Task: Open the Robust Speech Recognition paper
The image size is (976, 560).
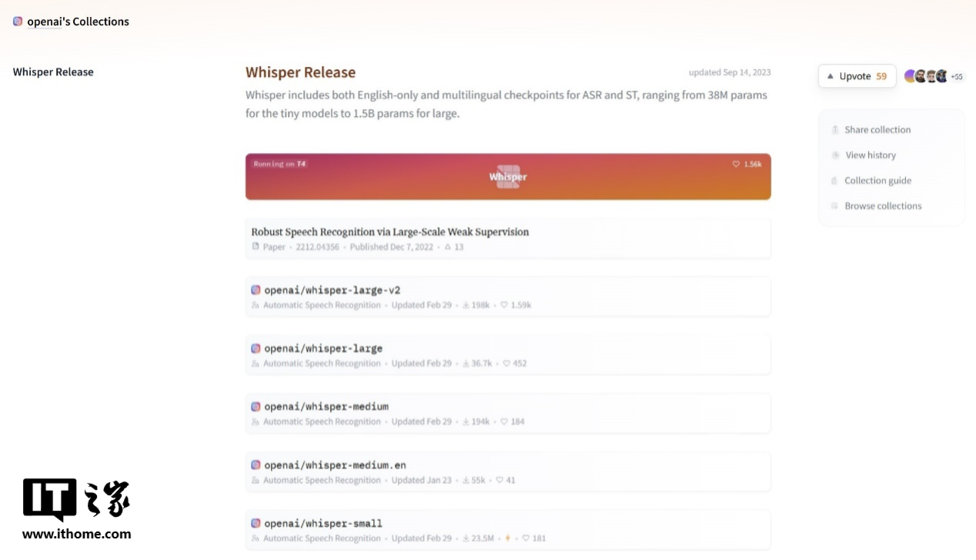Action: pyautogui.click(x=390, y=232)
